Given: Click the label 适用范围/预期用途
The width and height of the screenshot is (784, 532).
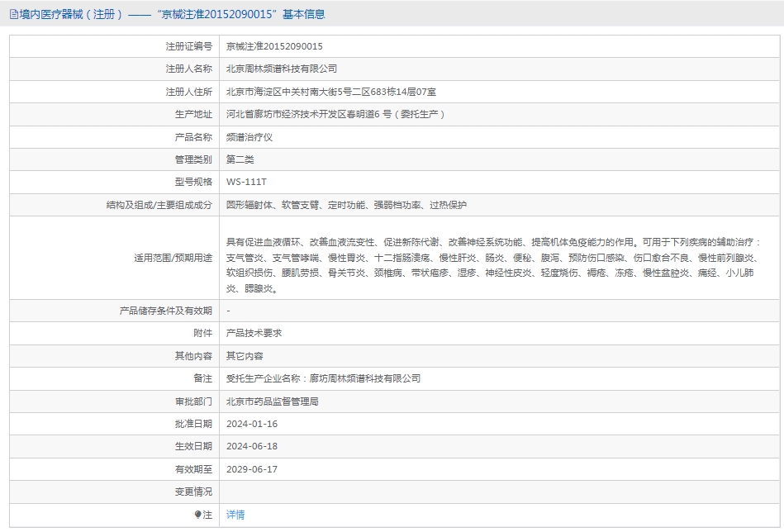Looking at the screenshot, I should (x=173, y=258).
